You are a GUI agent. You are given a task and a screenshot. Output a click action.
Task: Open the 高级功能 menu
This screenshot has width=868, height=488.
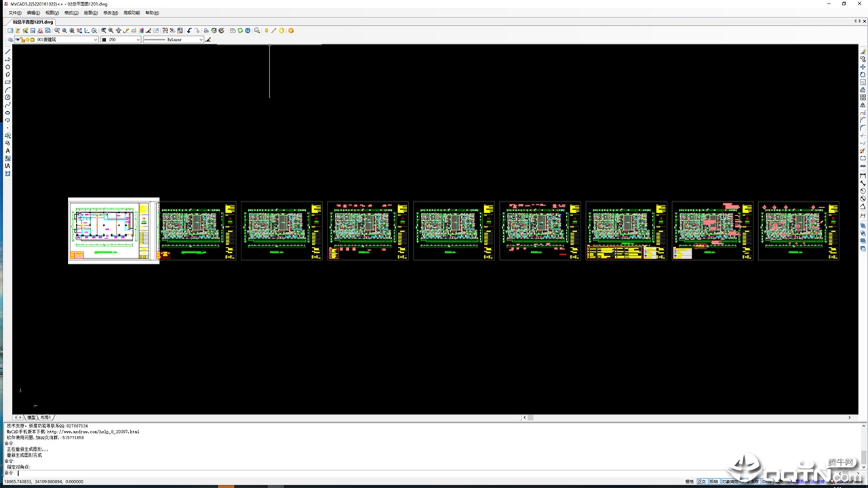131,13
